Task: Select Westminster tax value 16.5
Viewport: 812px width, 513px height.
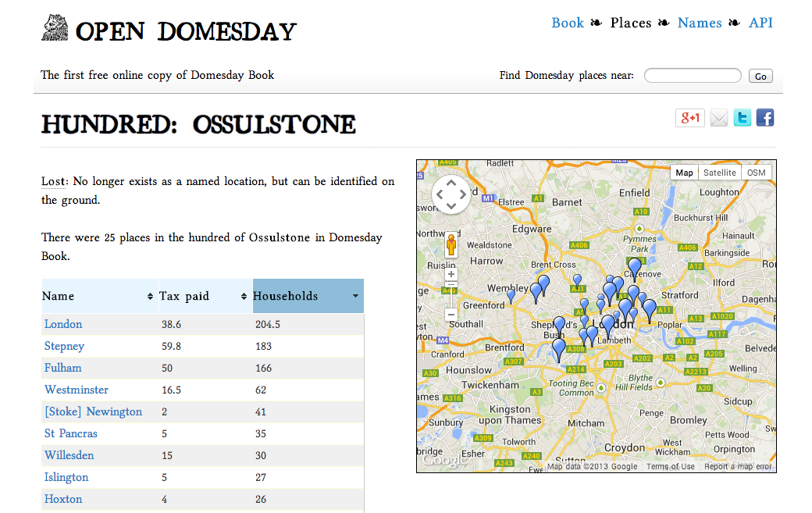Action: (x=172, y=390)
